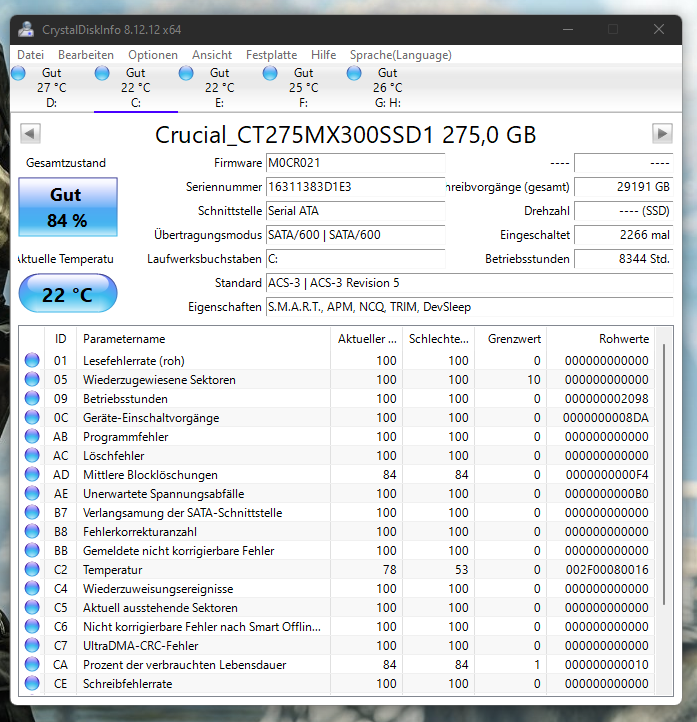
Task: Minimize the CrystalDiskInfo window
Action: pos(568,29)
